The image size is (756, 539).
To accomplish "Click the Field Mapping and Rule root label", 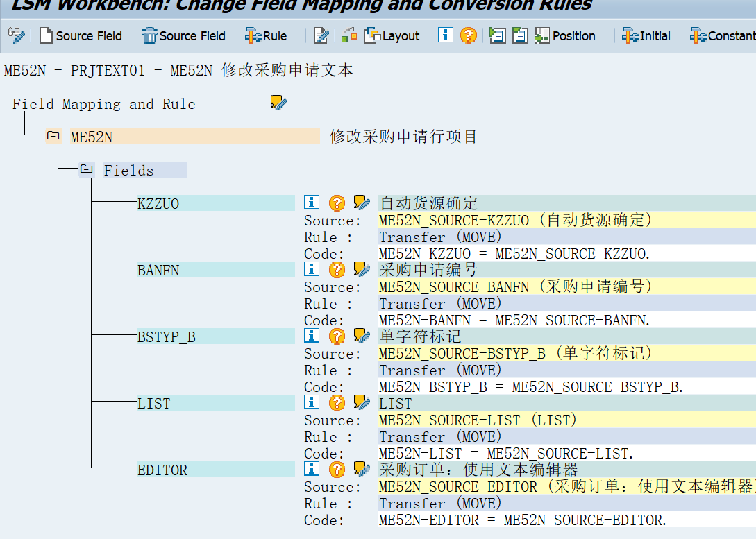I will (103, 103).
